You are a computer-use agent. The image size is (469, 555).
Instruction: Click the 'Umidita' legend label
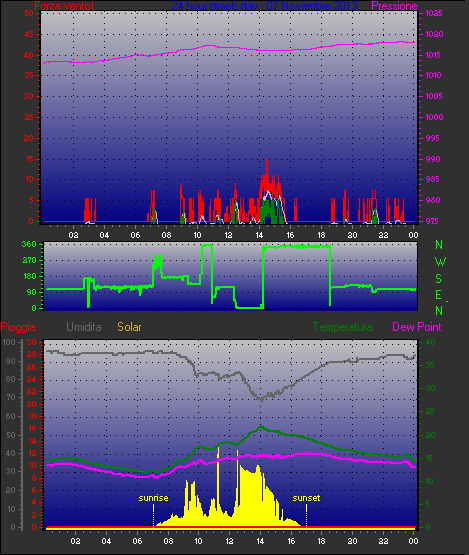[x=84, y=327]
